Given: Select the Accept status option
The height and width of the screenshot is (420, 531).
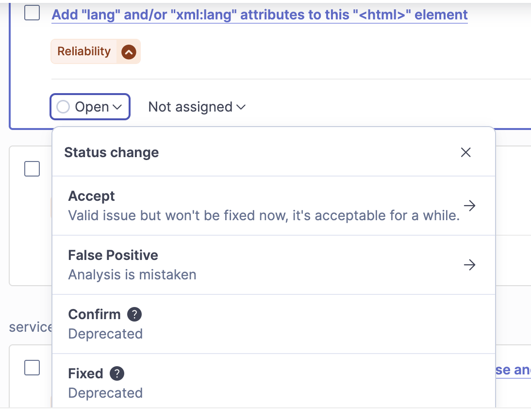Looking at the screenshot, I should pyautogui.click(x=91, y=196).
